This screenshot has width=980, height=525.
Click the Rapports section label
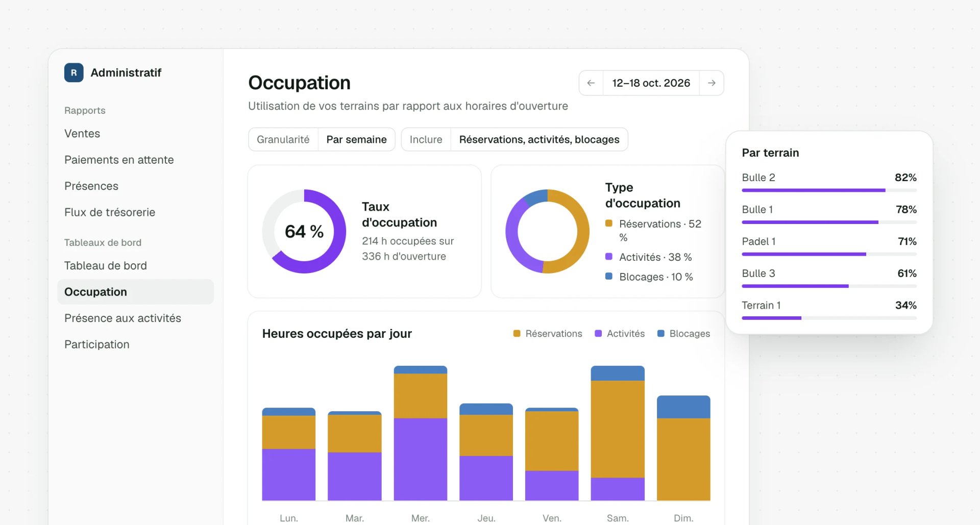85,110
